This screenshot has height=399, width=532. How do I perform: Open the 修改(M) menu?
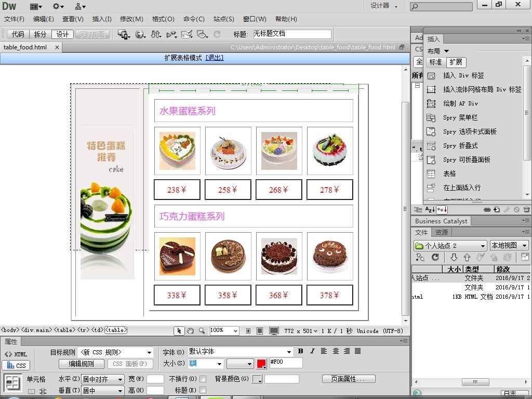point(131,19)
